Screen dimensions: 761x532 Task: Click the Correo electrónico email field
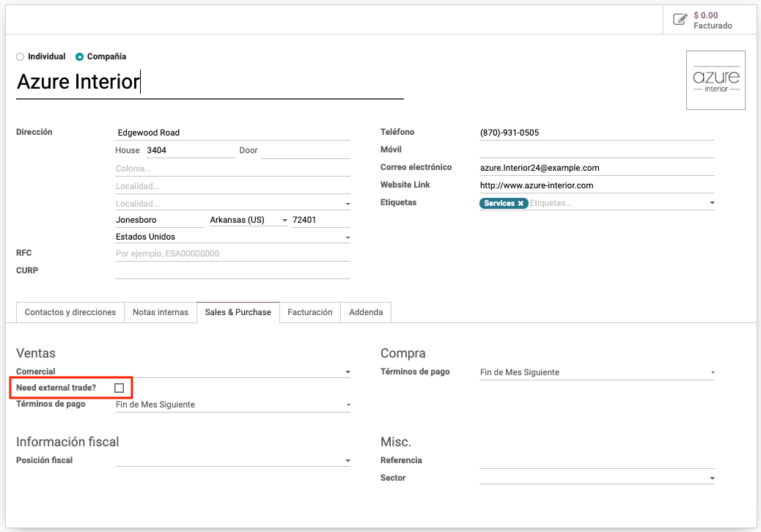597,168
